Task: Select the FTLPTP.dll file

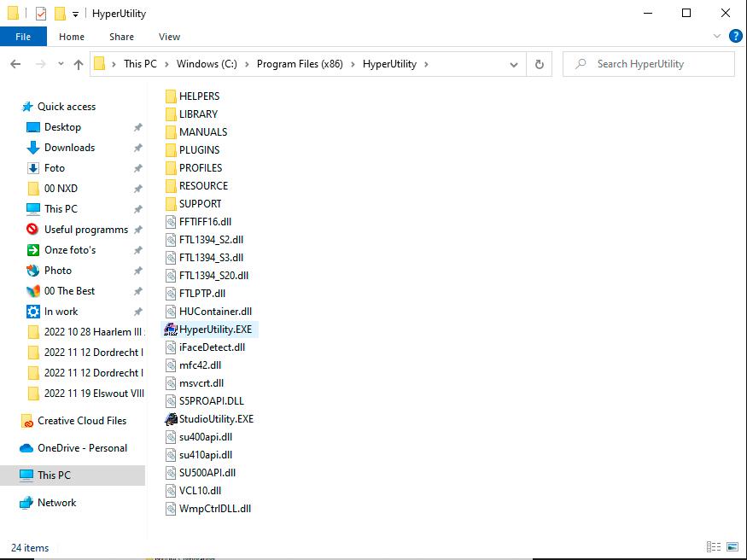Action: pyautogui.click(x=196, y=294)
